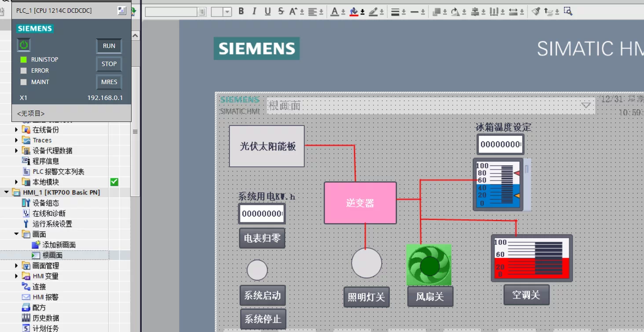644x332 pixels.
Task: Click the format painter brush icon
Action: pyautogui.click(x=535, y=11)
